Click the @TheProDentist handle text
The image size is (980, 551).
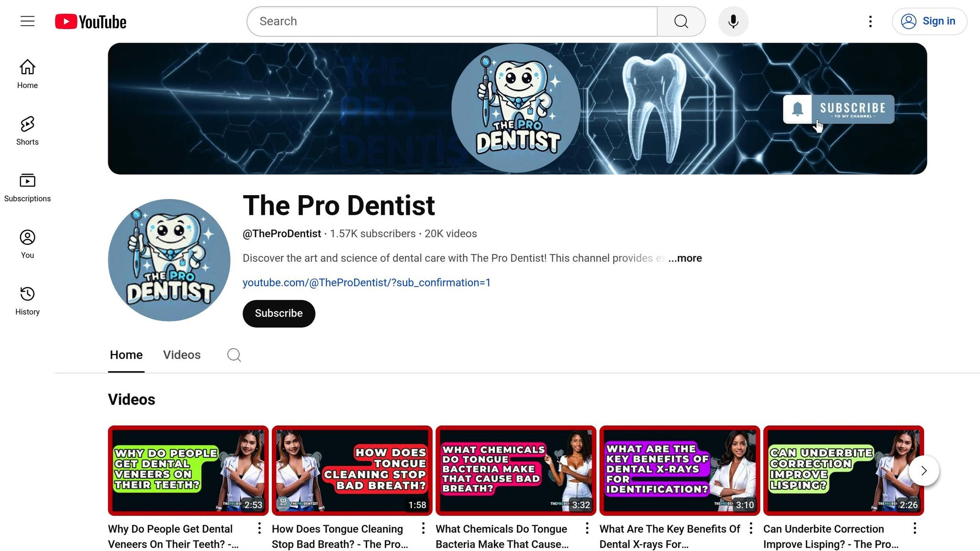coord(282,234)
